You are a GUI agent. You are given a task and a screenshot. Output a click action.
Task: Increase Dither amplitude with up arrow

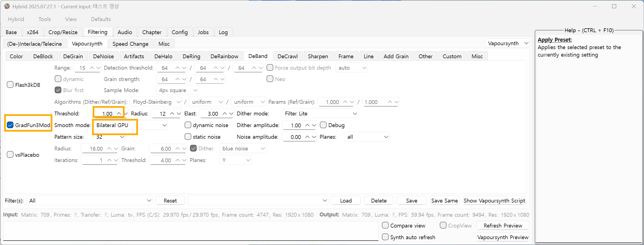point(307,125)
